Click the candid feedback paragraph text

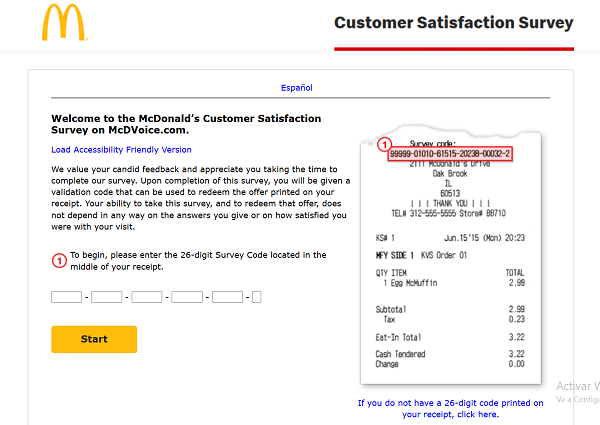coord(201,198)
